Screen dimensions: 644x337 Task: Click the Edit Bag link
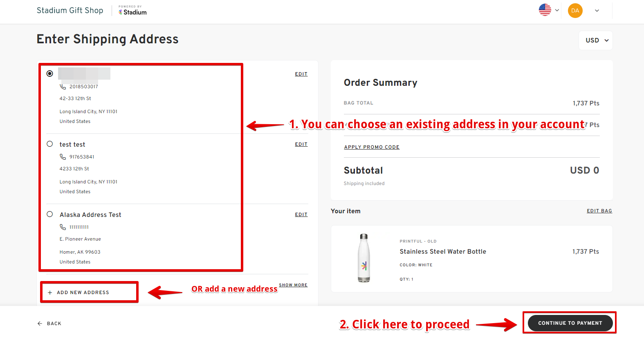tap(599, 211)
